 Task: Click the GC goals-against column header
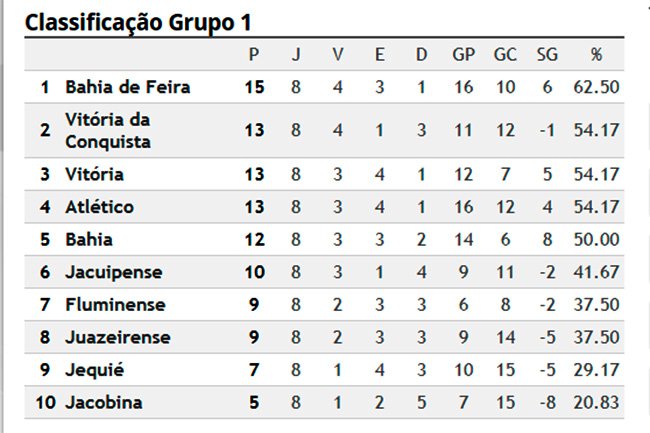tap(505, 54)
